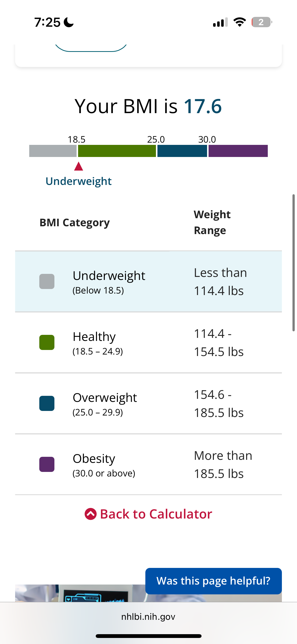Click the purple Obesity legend square
Screen dimensions: 297x644
pos(47,464)
